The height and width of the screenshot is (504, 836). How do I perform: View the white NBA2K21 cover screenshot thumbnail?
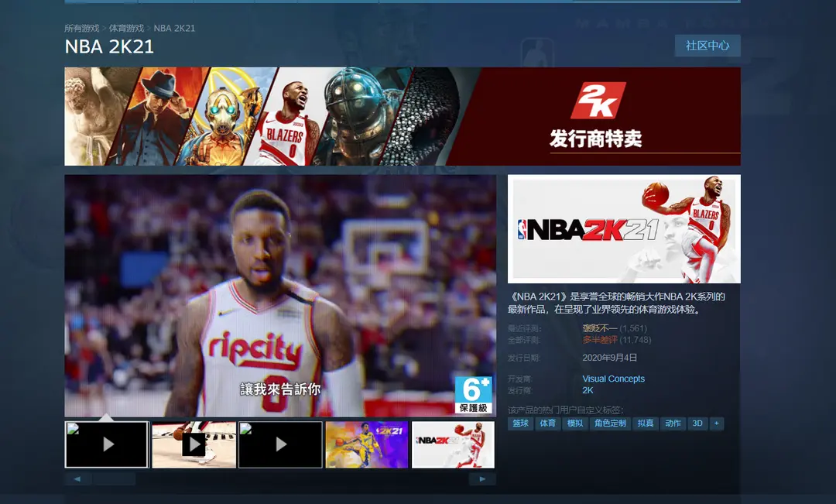pyautogui.click(x=453, y=444)
